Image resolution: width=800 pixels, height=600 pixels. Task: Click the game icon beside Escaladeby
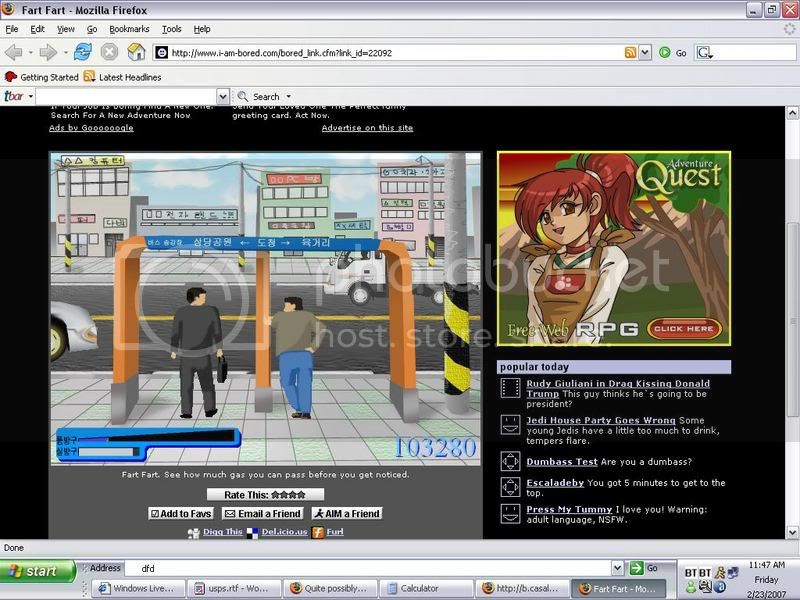(x=510, y=487)
